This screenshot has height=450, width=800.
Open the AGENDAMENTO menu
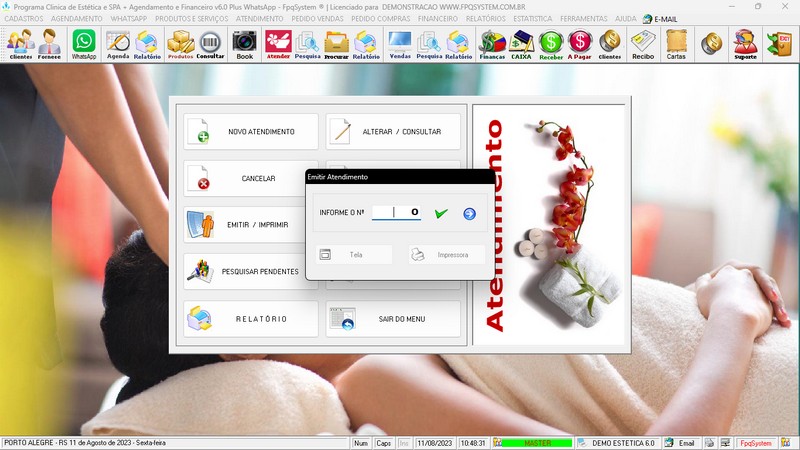point(77,18)
